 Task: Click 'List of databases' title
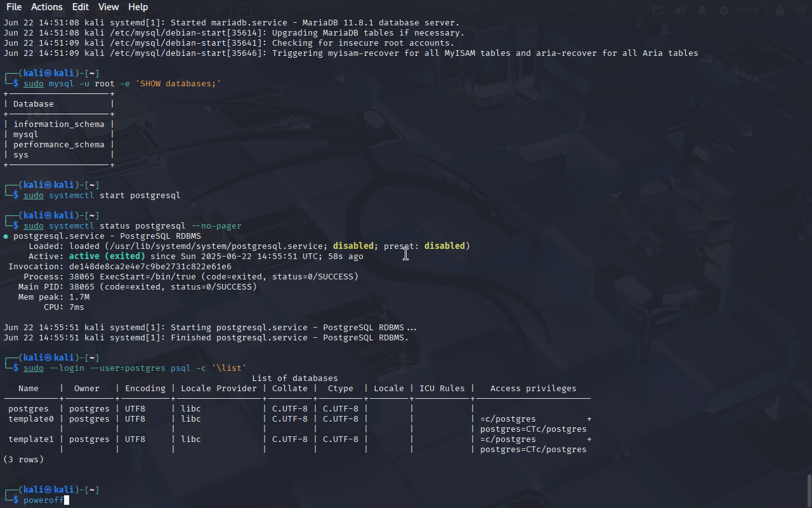[x=295, y=378]
